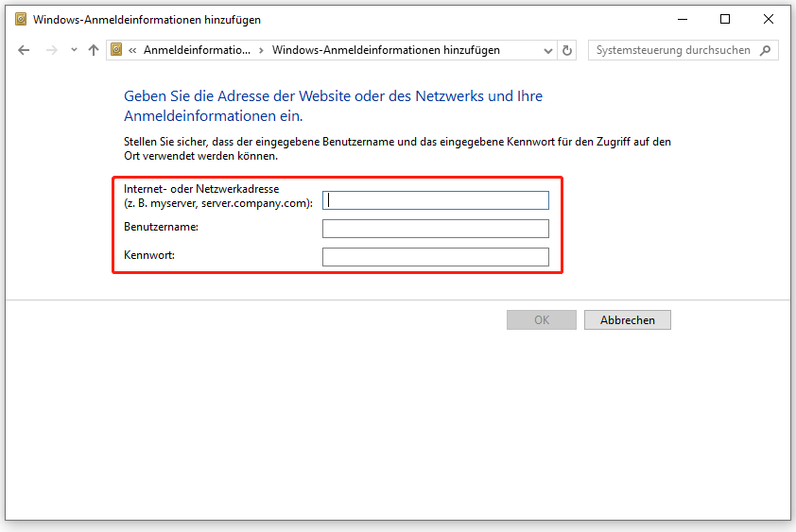Click the Abbrechen button
Viewport: 796px width, 532px height.
tap(628, 319)
